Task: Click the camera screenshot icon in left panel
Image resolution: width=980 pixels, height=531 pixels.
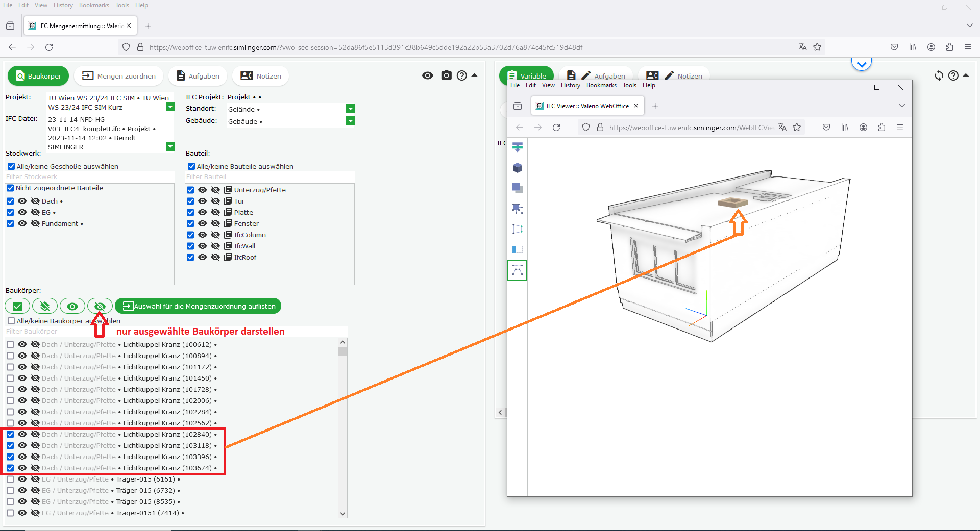Action: pos(446,75)
